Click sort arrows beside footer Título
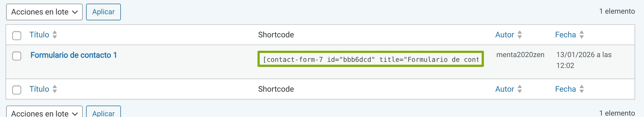Screen dimensions: 644x117 pyautogui.click(x=55, y=89)
